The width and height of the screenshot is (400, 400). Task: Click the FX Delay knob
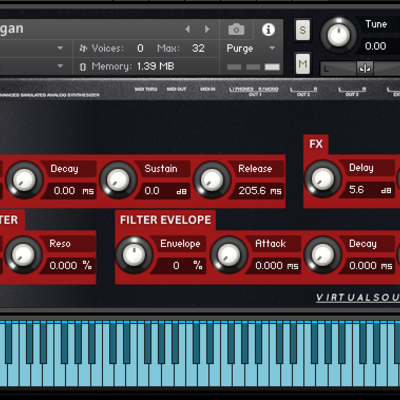(323, 179)
